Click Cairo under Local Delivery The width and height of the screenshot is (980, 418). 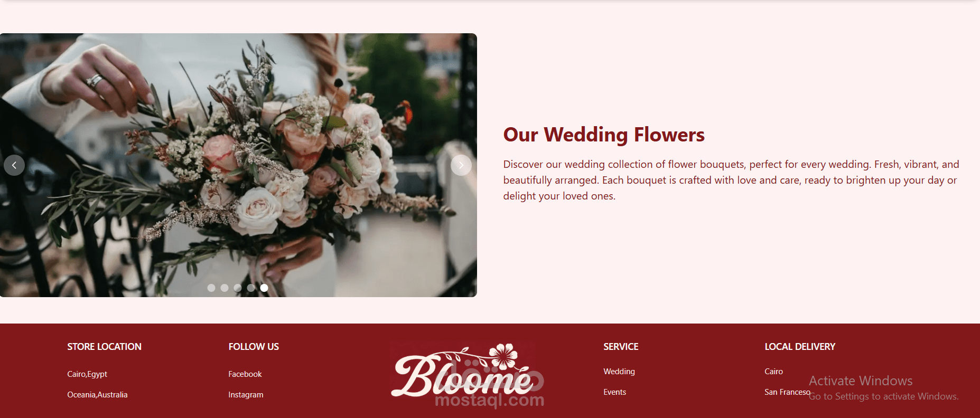coord(774,372)
